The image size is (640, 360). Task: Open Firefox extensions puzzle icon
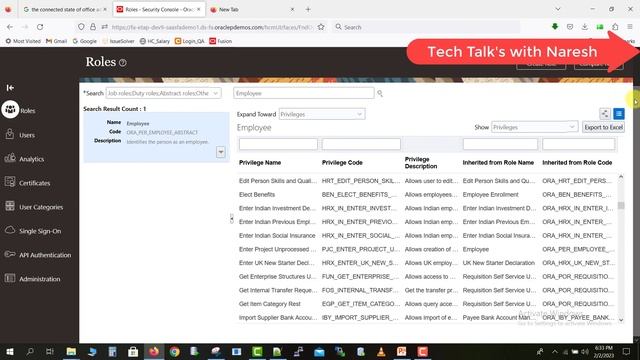[615, 27]
